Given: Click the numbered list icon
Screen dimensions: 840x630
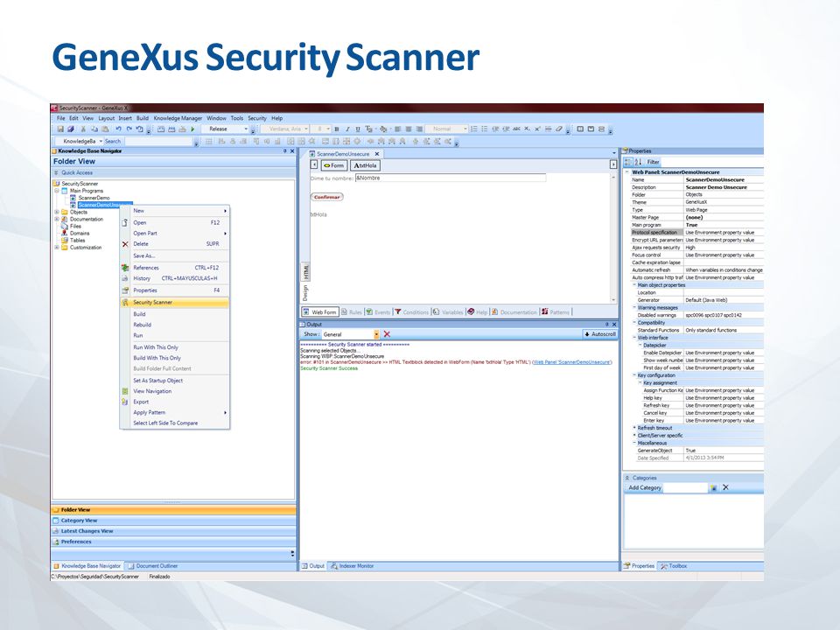Looking at the screenshot, I should pyautogui.click(x=473, y=129).
